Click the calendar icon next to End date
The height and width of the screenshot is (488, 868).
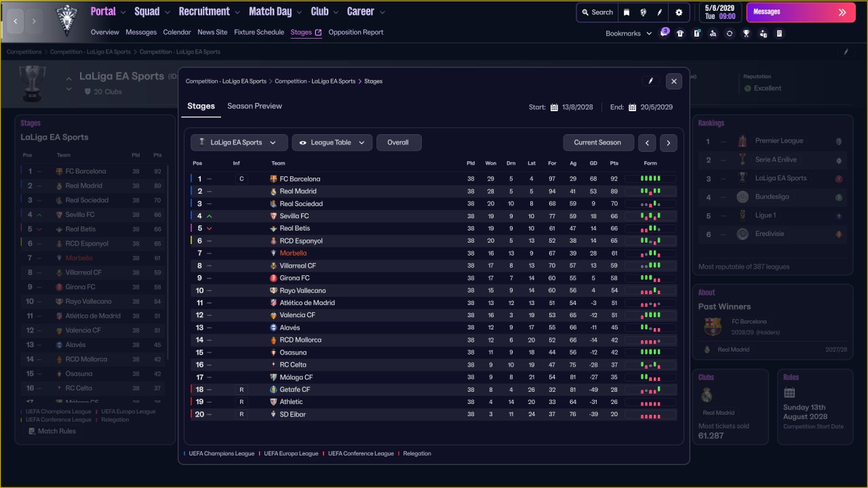632,107
